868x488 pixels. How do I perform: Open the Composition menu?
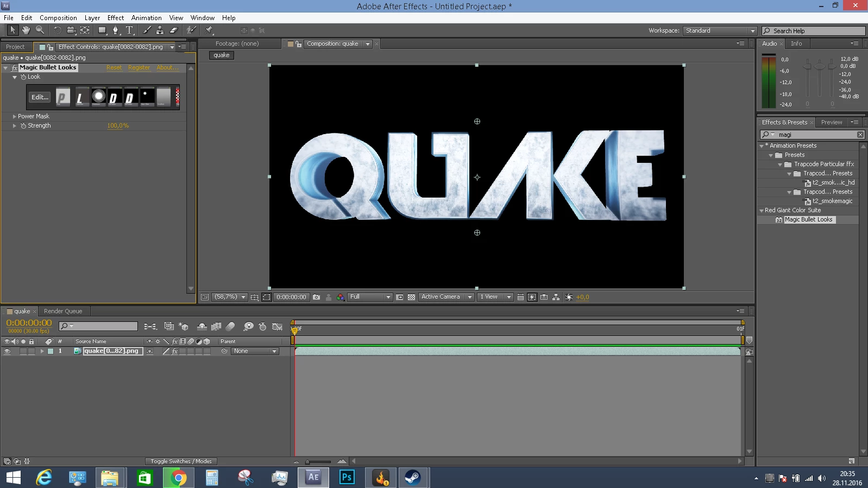coord(58,17)
